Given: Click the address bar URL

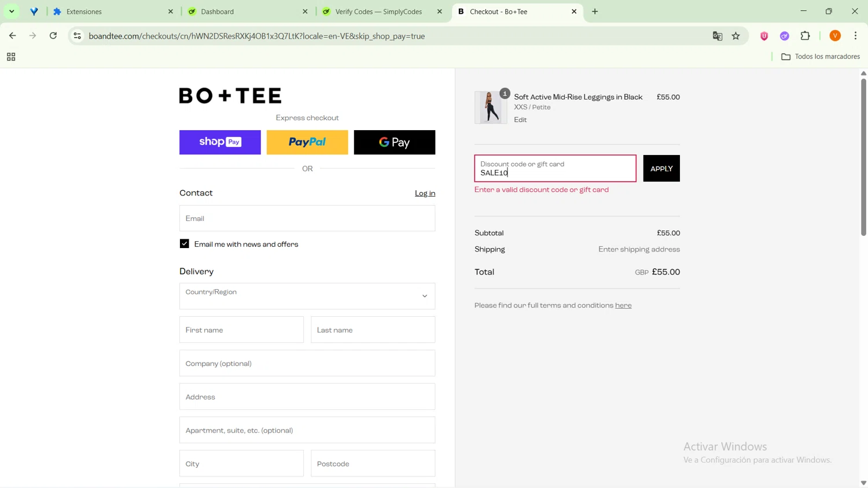Looking at the screenshot, I should click(257, 36).
